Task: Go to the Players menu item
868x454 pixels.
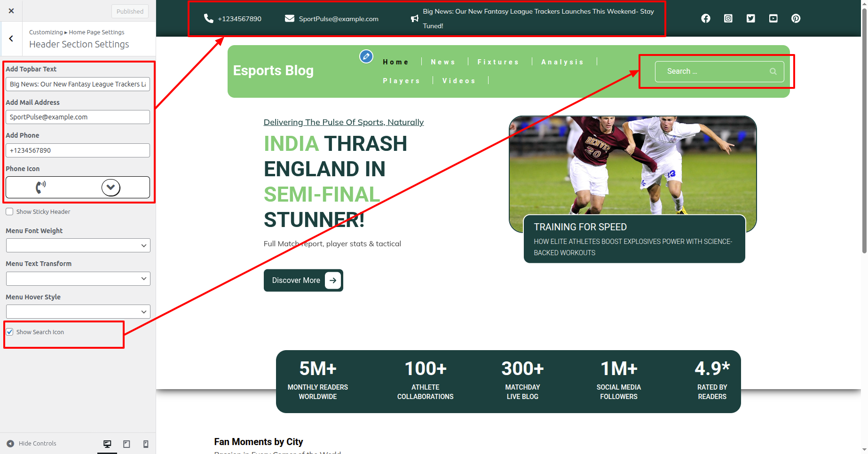Action: (x=401, y=81)
